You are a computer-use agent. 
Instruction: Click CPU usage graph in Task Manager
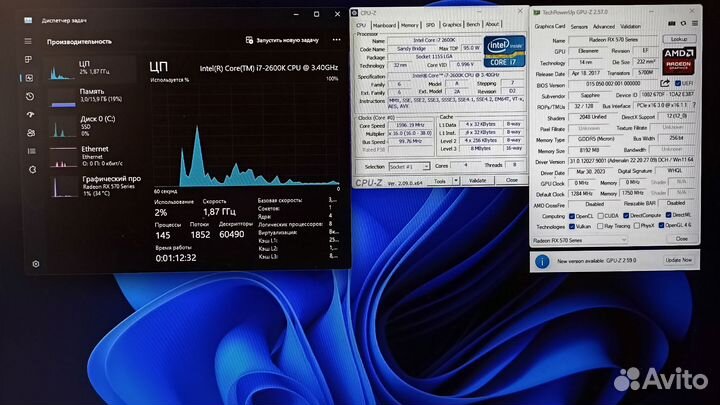[x=246, y=135]
